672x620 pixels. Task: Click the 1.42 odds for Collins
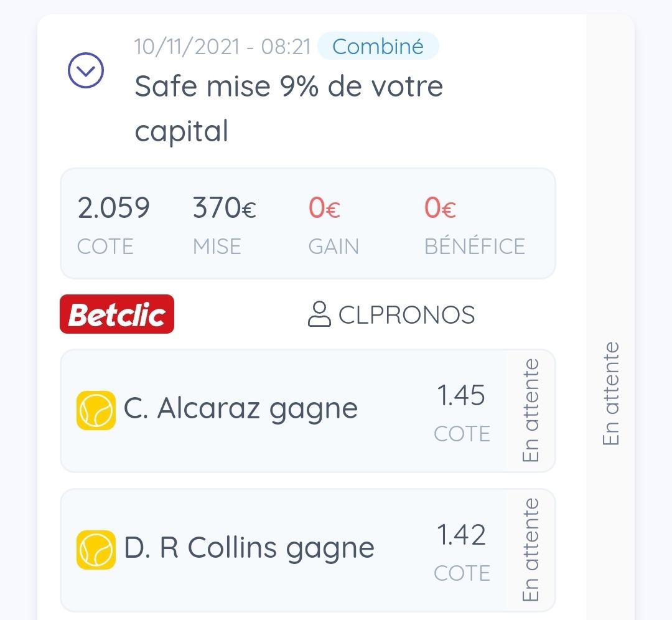click(461, 535)
